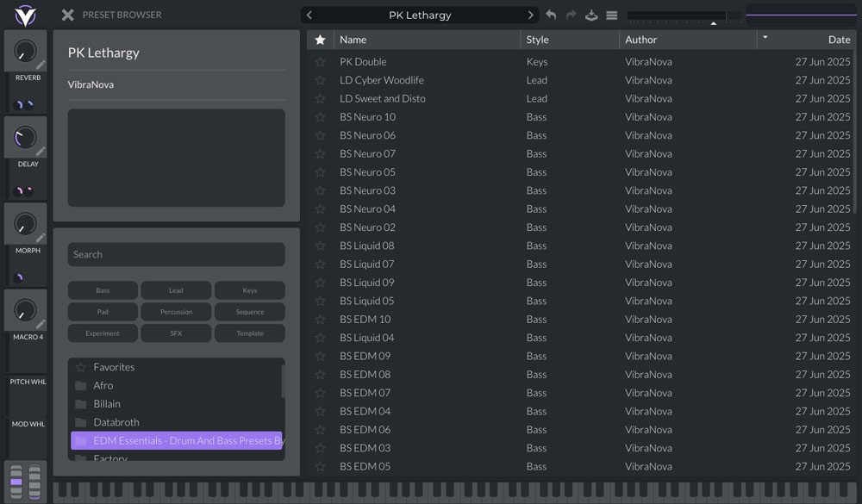The width and height of the screenshot is (862, 504).
Task: Click the PK Lethargy preset name bar
Action: click(420, 16)
